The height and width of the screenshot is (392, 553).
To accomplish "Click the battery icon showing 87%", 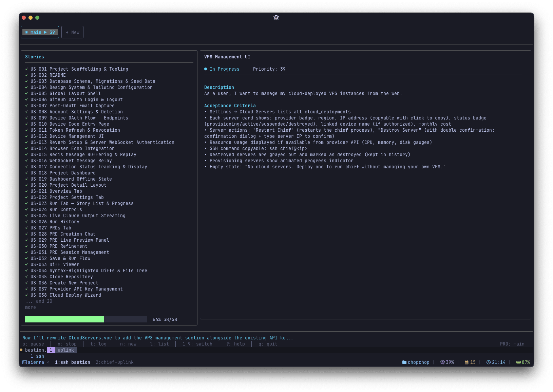I will (x=519, y=362).
